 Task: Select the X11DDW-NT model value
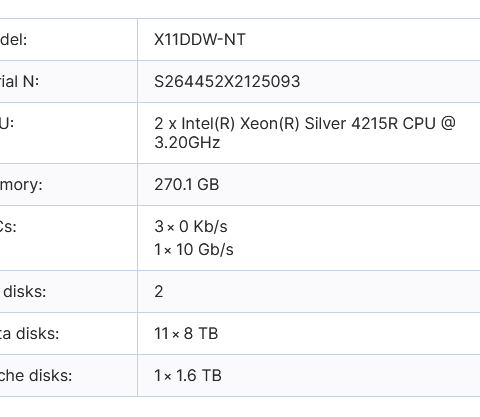pos(200,40)
